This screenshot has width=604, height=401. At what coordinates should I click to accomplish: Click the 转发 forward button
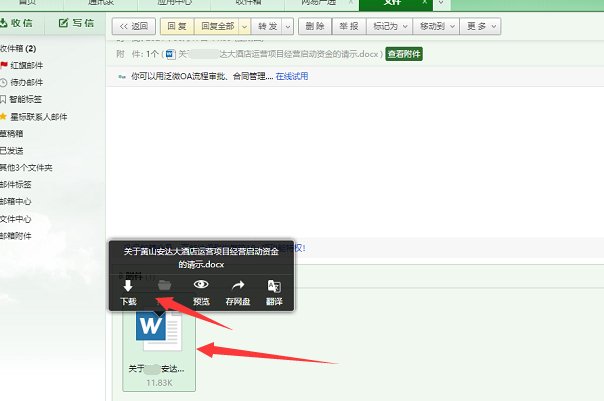[267, 26]
